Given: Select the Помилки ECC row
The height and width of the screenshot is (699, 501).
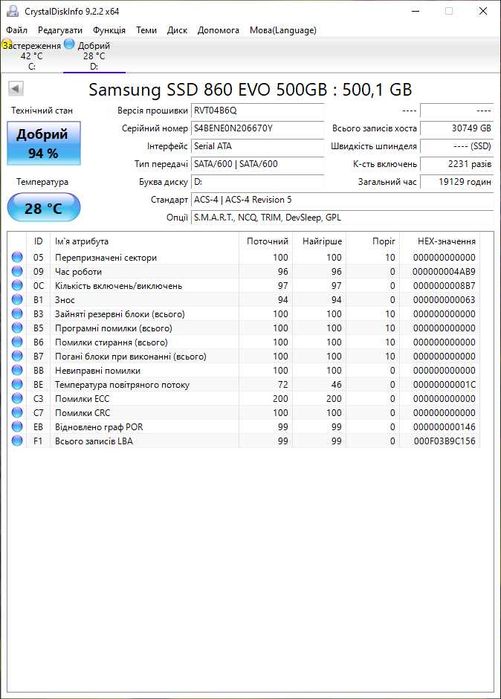Looking at the screenshot, I should [244, 399].
